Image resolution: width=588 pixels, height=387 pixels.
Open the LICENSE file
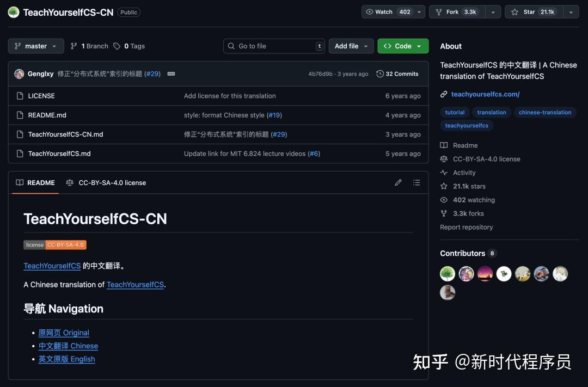[41, 96]
